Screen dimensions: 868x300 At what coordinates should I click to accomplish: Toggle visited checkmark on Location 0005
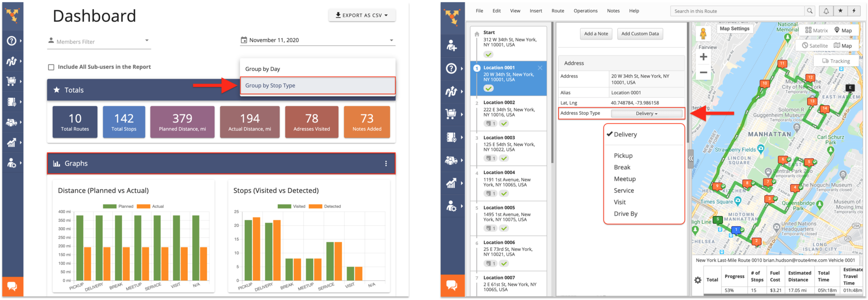coord(504,228)
